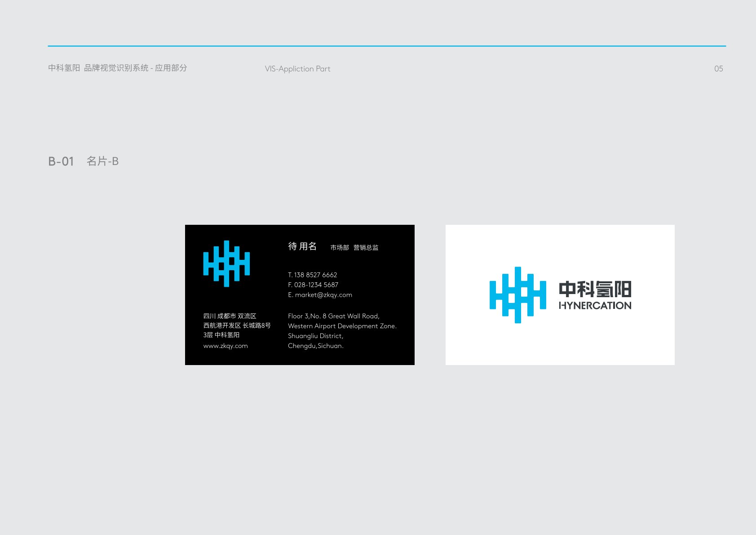The height and width of the screenshot is (535, 756).
Task: Click the Western Airport Development Zone text
Action: [x=342, y=326]
